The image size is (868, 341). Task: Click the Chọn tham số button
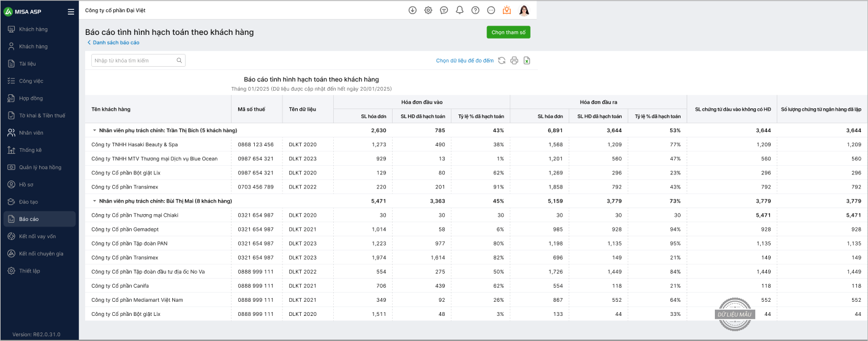click(508, 32)
